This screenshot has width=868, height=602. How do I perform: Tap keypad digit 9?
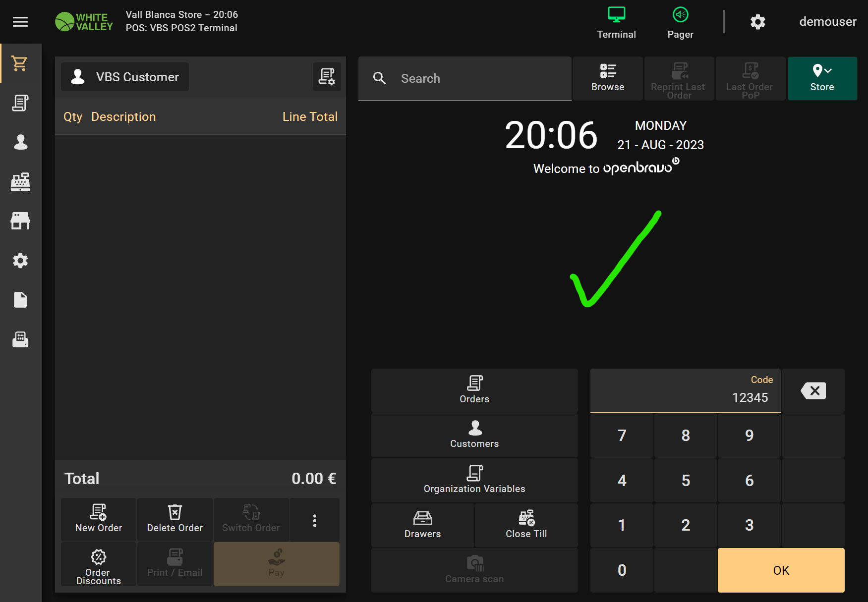750,436
